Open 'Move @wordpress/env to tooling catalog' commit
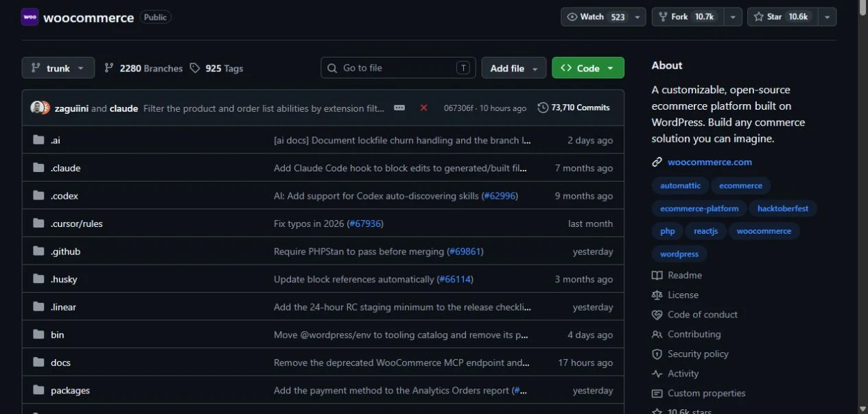The height and width of the screenshot is (414, 868). click(401, 334)
